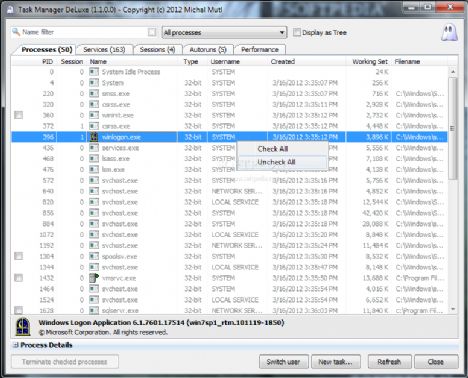Click the vertical scrollbar thumb of process list
This screenshot has height=378, width=468.
pyautogui.click(x=453, y=128)
